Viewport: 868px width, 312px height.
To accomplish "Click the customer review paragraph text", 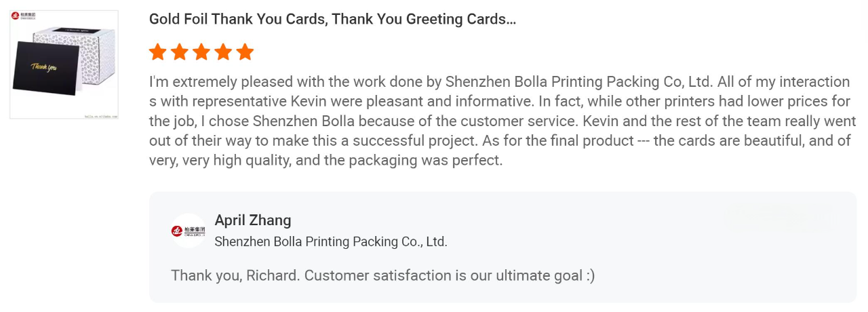I will pos(500,121).
